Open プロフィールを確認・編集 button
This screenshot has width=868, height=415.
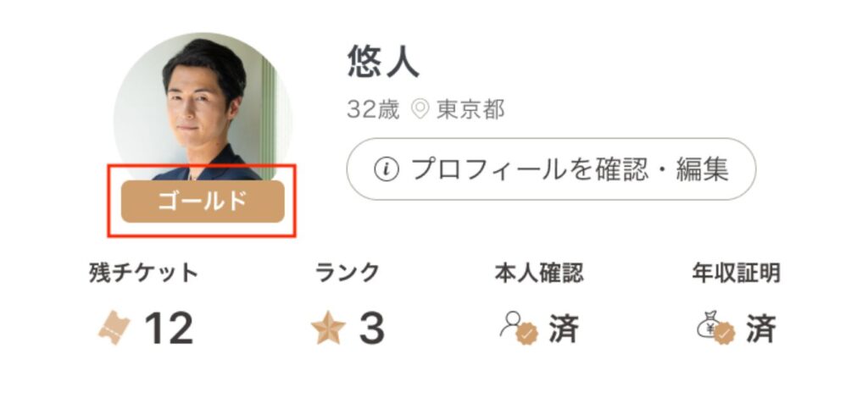pyautogui.click(x=551, y=169)
